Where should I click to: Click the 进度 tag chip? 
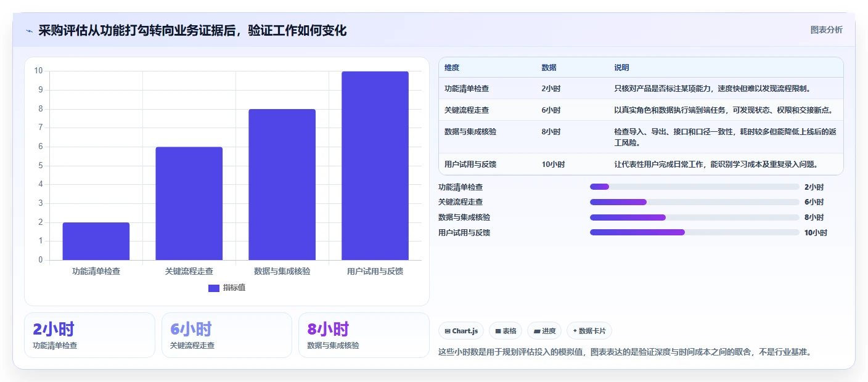(x=544, y=331)
